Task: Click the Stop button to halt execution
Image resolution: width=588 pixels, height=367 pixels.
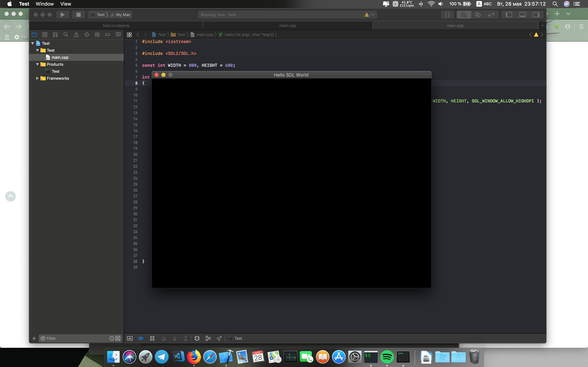Action: [78, 14]
